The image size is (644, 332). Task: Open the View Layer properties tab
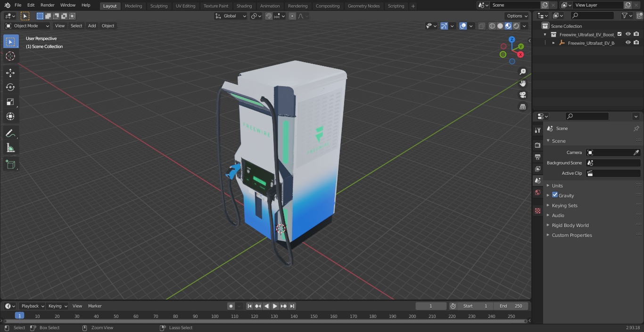tap(537, 169)
